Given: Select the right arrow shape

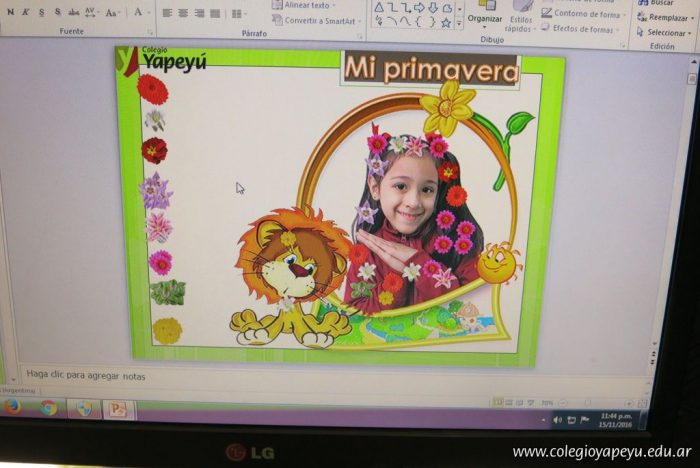Looking at the screenshot, I should 420,8.
